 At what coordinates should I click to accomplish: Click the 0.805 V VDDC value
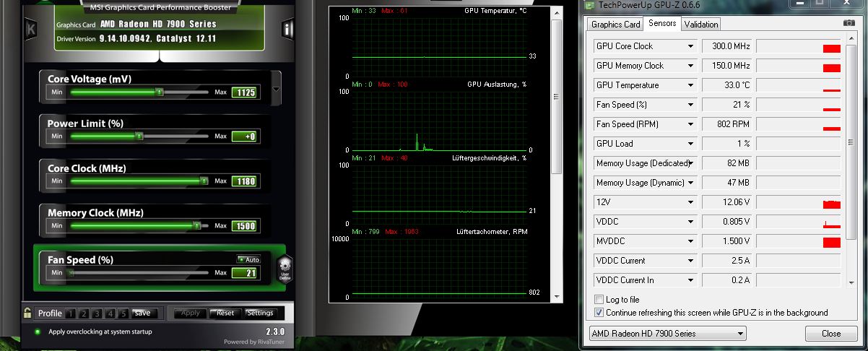click(x=726, y=222)
